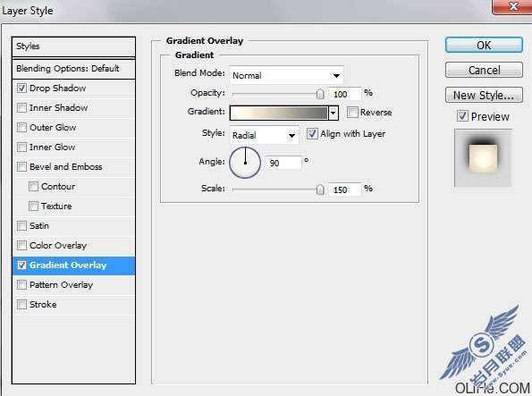Uncheck the Drop Shadow effect
Screen dimensions: 532x396
(x=21, y=88)
